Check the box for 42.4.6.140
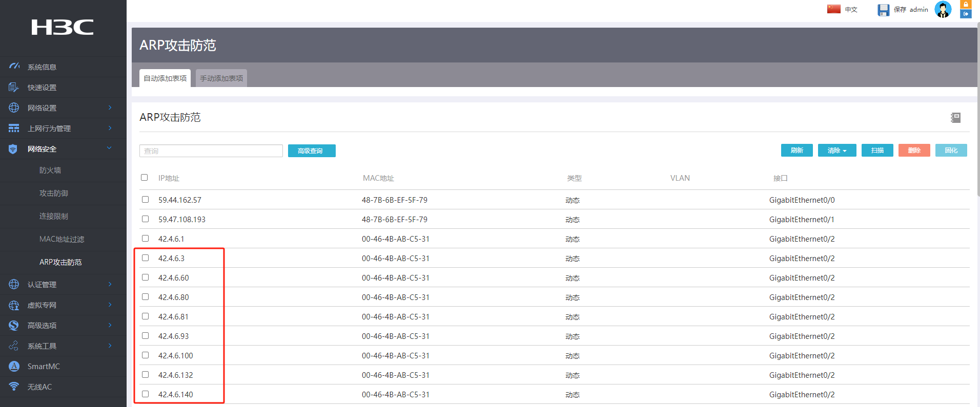Viewport: 980px width, 407px height. click(146, 394)
